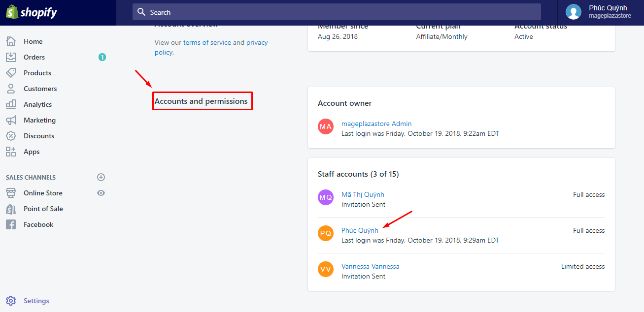
Task: Open Phúc Quỳnh account menu in header
Action: click(x=601, y=12)
